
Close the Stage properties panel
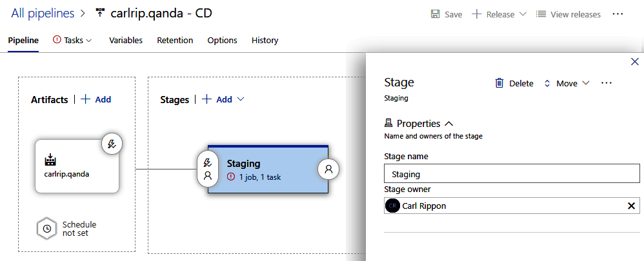[634, 62]
